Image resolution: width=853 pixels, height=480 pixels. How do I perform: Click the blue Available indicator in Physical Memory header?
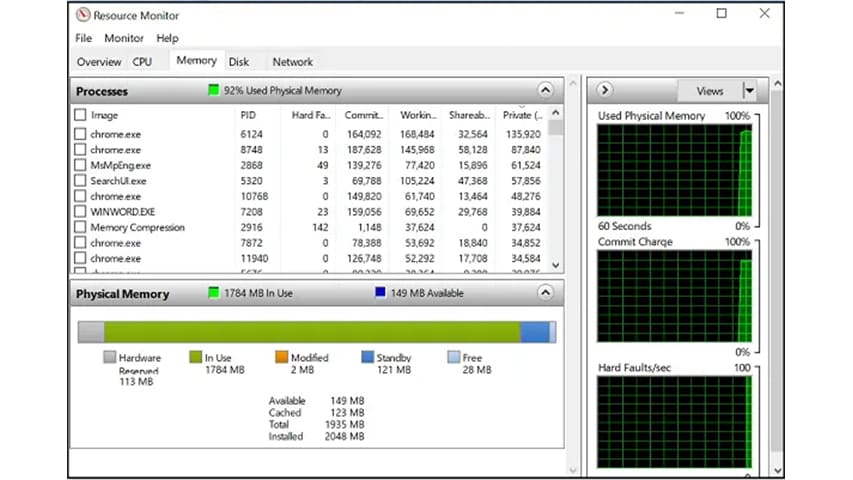tap(380, 293)
